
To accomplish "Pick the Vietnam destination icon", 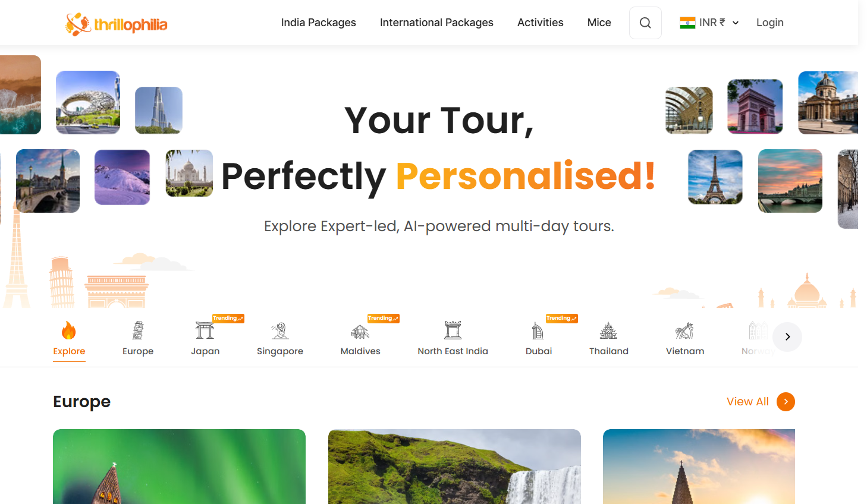I will point(684,330).
